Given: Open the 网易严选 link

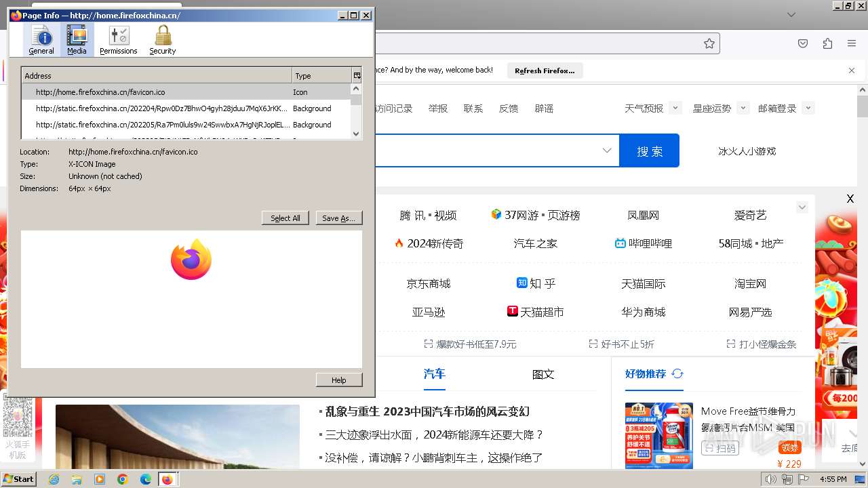Looking at the screenshot, I should pos(750,312).
